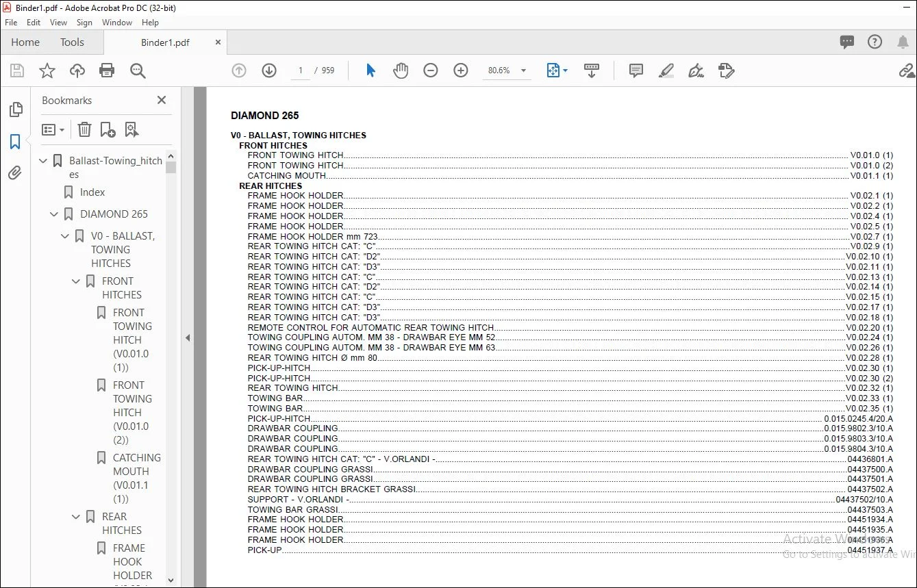Select the Index bookmark
The width and height of the screenshot is (917, 588).
(92, 192)
